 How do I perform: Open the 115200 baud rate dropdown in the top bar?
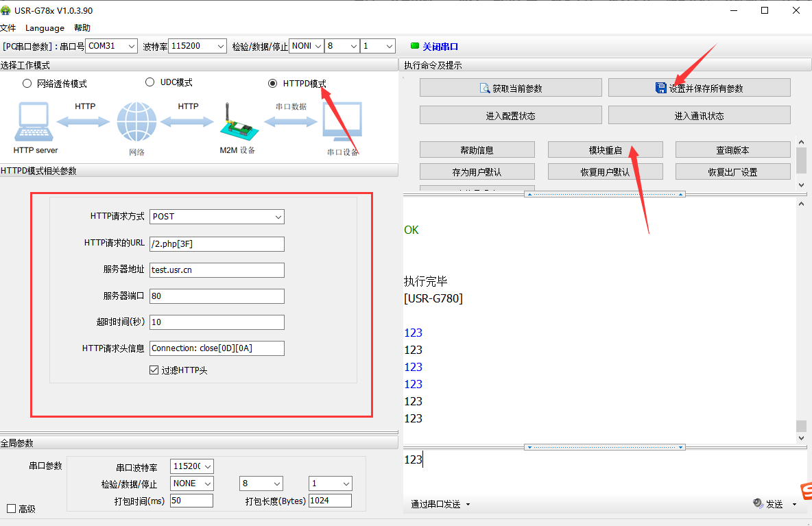coord(197,46)
